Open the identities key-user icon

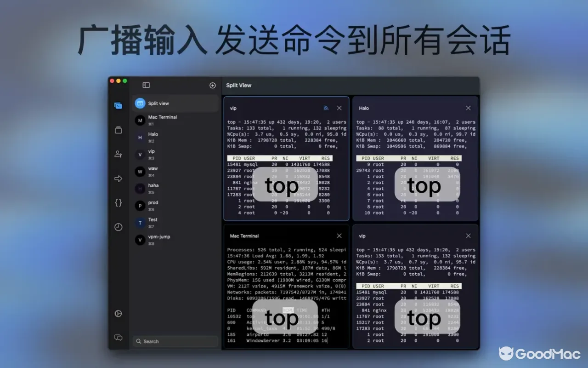click(x=118, y=154)
